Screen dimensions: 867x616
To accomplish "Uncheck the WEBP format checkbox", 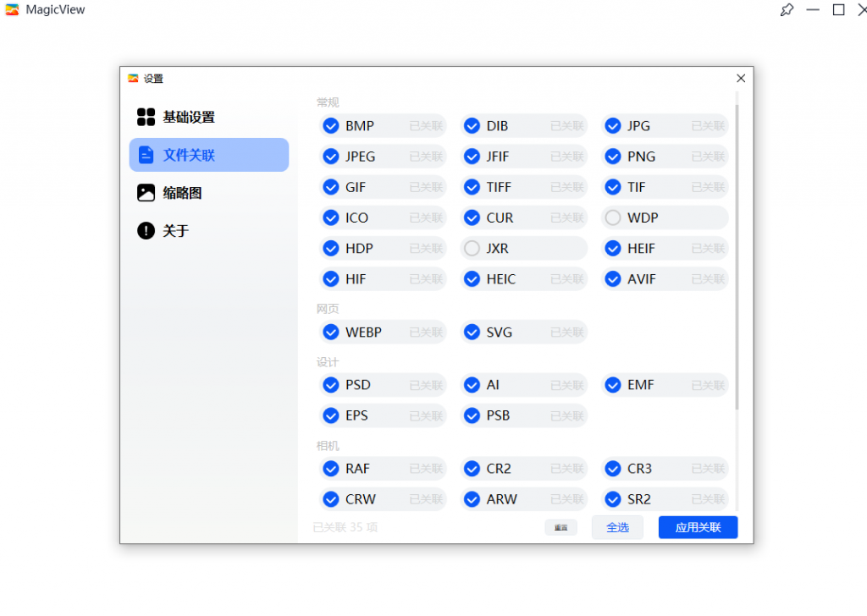I will [331, 333].
